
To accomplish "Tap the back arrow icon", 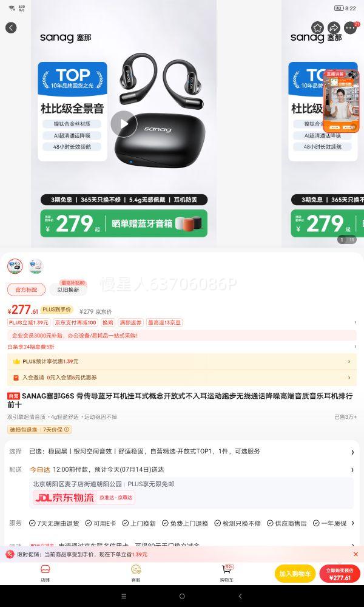I will click(x=11, y=27).
